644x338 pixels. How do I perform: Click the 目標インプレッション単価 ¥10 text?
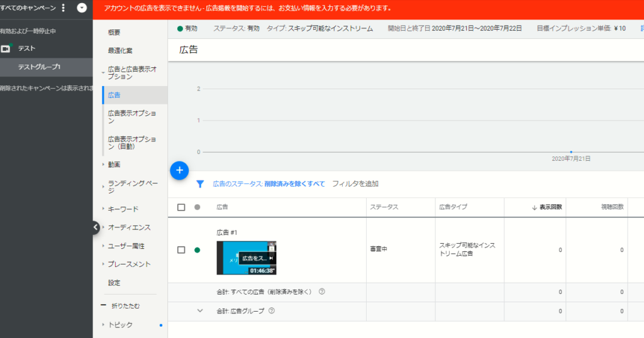pos(581,28)
